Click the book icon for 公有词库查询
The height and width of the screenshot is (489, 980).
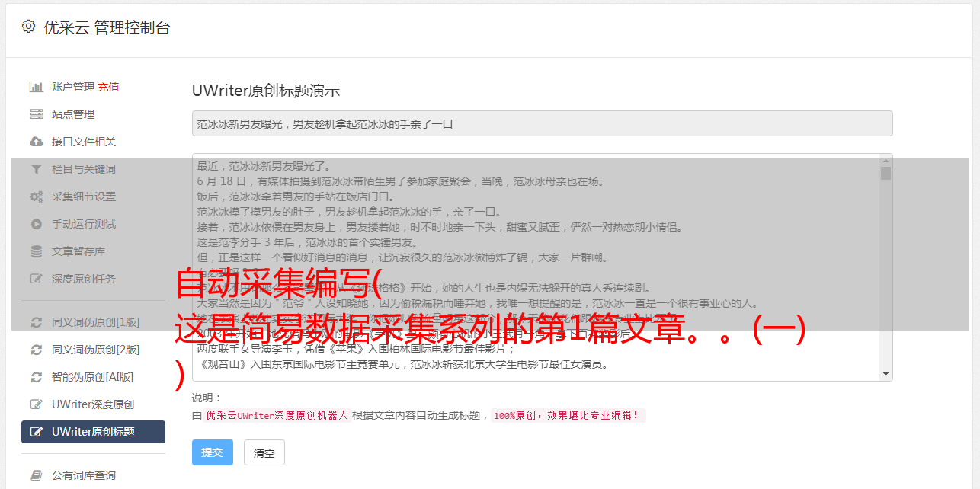tap(36, 475)
